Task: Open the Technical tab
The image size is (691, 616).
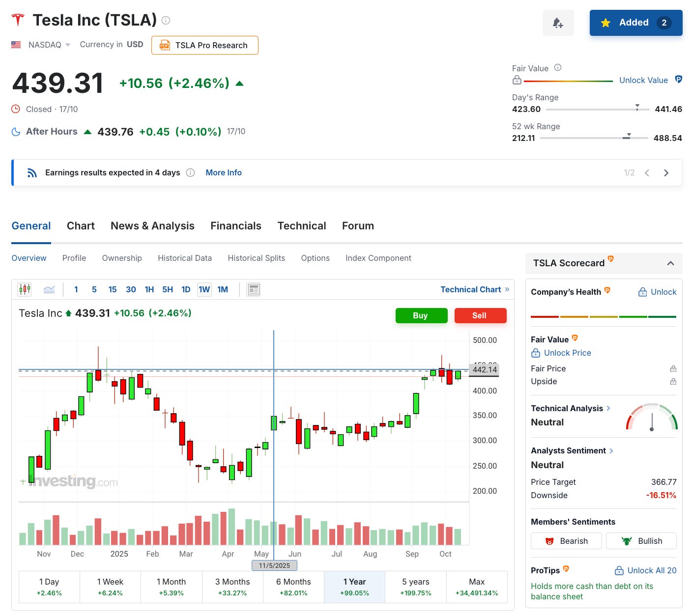Action: [302, 226]
